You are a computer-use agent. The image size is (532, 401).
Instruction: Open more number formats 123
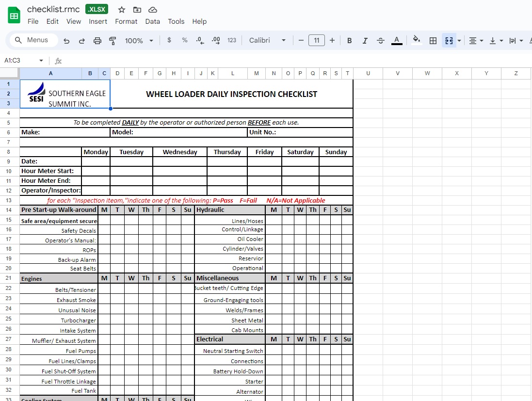(x=232, y=40)
